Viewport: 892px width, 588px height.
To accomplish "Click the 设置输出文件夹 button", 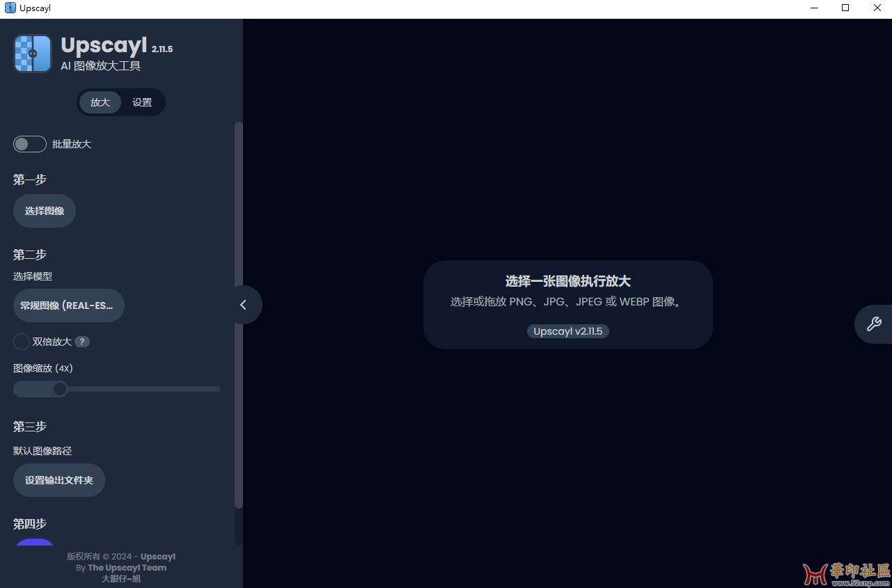I will (59, 480).
